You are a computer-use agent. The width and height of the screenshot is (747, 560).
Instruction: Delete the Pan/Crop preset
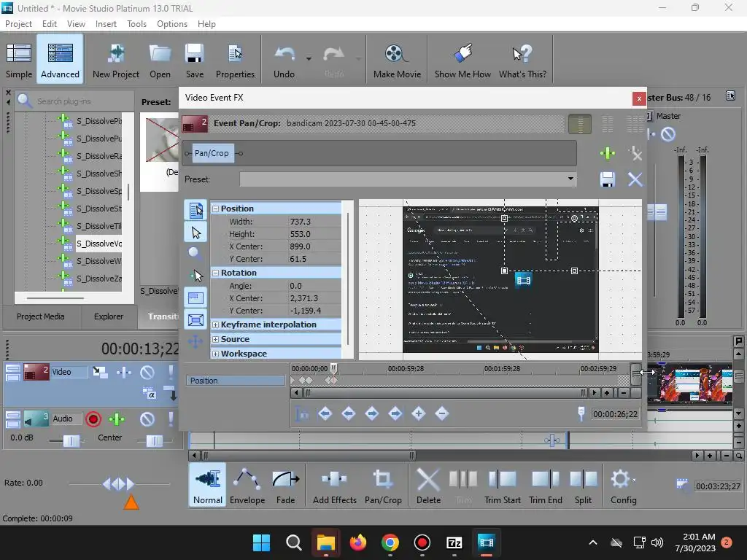point(635,179)
